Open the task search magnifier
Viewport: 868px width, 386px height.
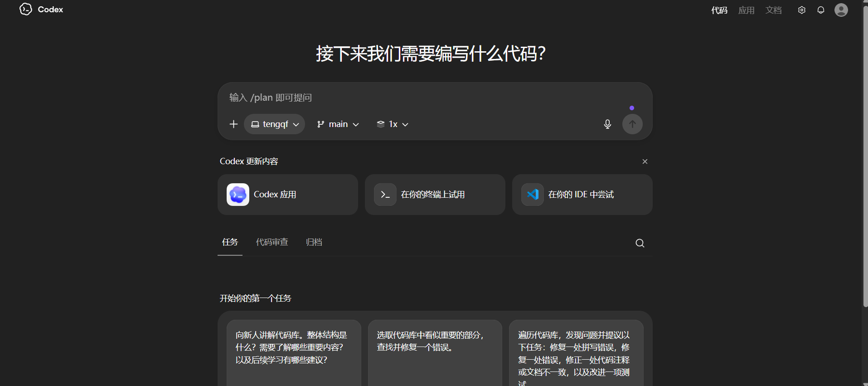(x=640, y=243)
